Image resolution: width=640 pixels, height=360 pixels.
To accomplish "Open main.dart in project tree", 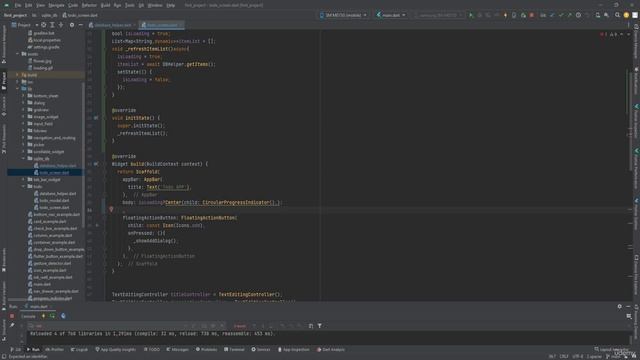I will [42, 284].
